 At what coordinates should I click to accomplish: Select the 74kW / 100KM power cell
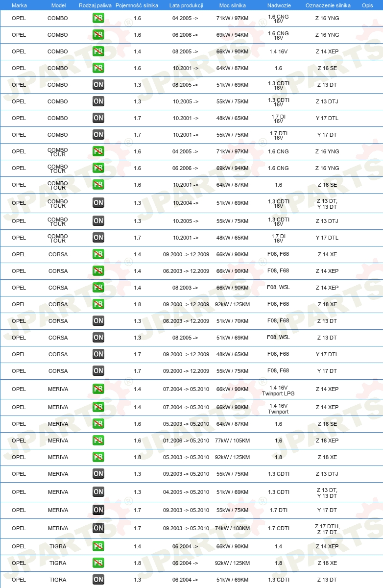click(232, 528)
